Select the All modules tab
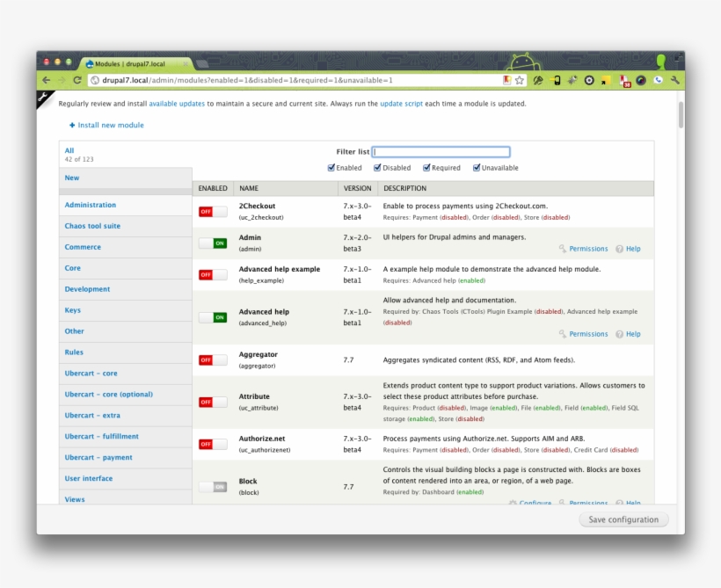 69,149
